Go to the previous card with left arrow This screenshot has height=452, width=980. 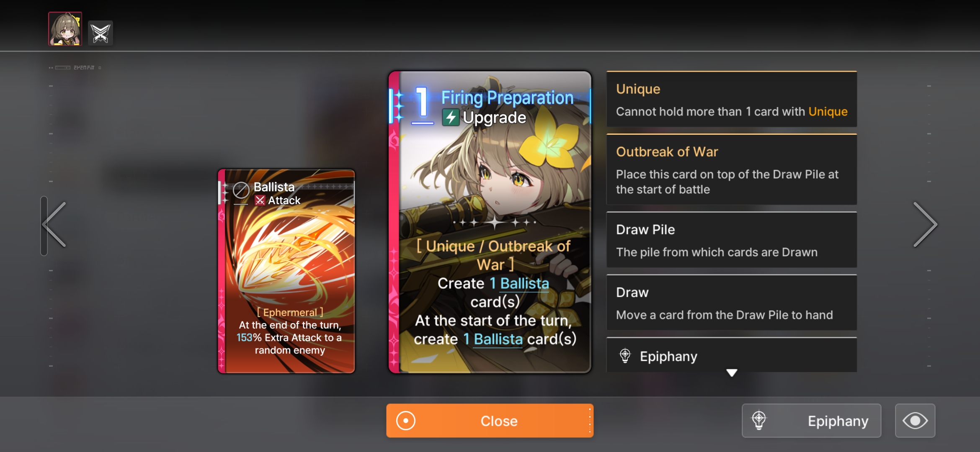click(54, 225)
